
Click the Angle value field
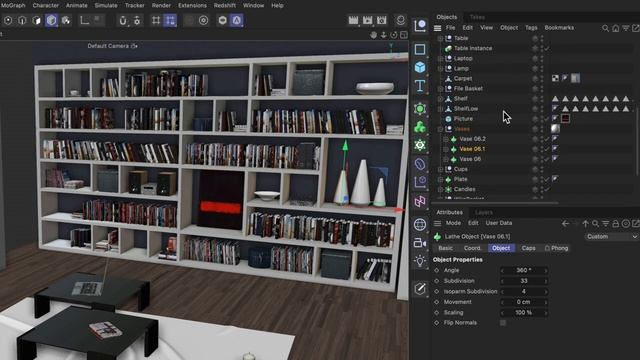pos(524,270)
